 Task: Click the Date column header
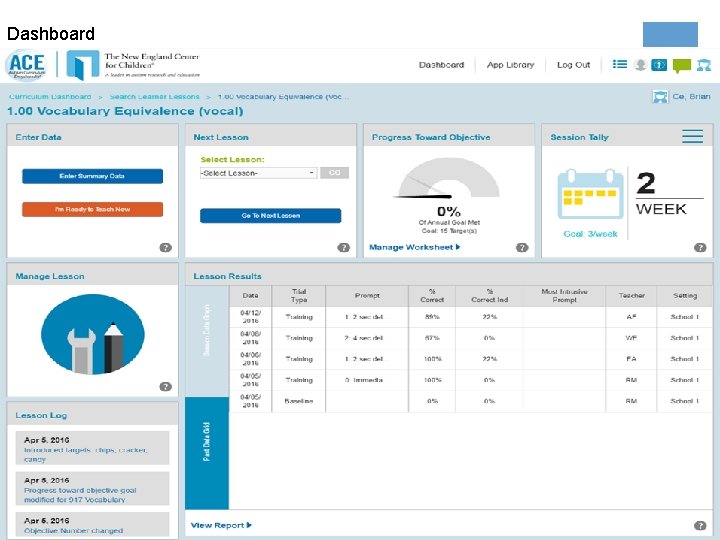250,296
